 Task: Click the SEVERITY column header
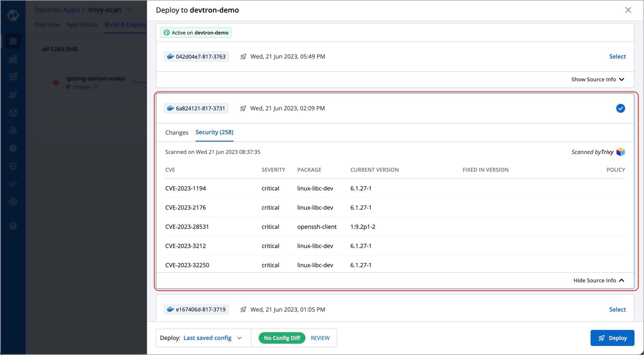click(273, 170)
